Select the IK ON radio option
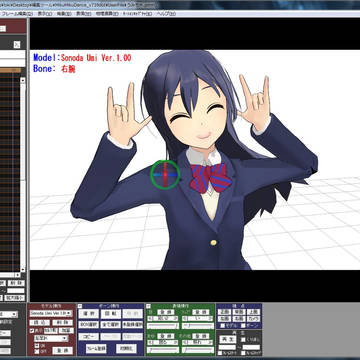This screenshot has height=360, width=360. (37, 346)
